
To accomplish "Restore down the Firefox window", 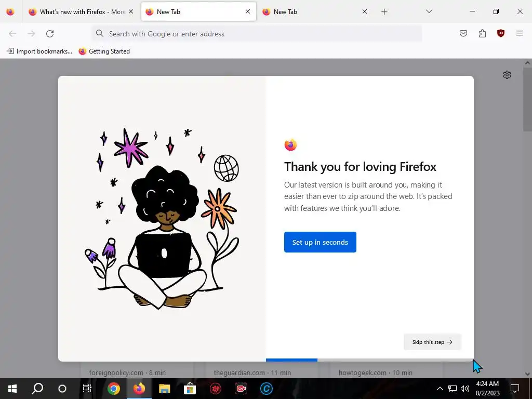I will coord(496,11).
